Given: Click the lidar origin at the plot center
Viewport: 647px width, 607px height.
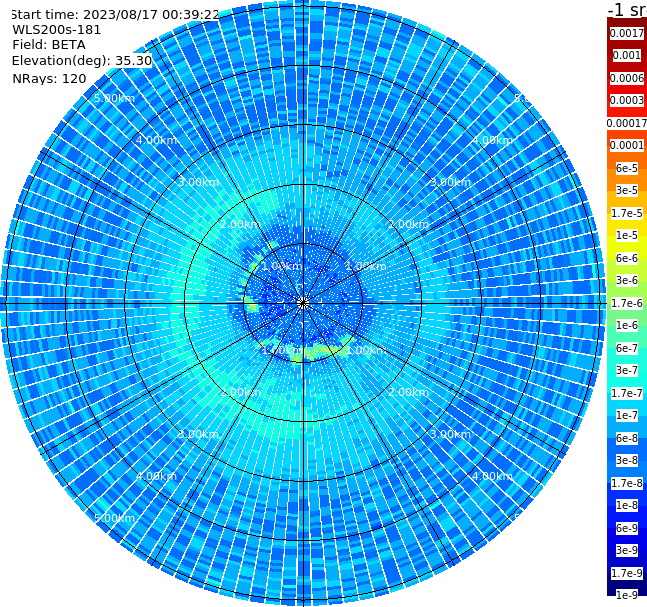Looking at the screenshot, I should [x=303, y=303].
